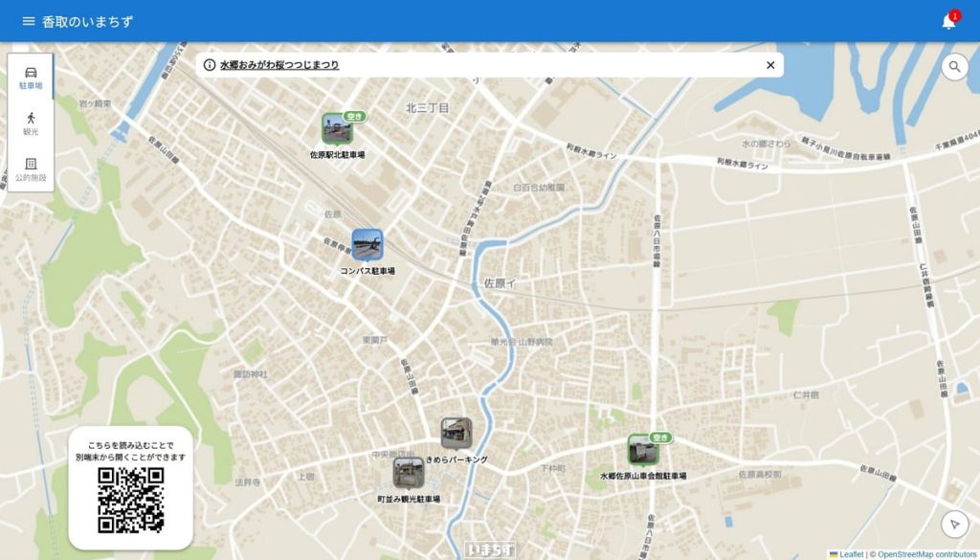This screenshot has height=560, width=980.
Task: Switch to the 公的施設 public facilities tab
Action: 31,169
